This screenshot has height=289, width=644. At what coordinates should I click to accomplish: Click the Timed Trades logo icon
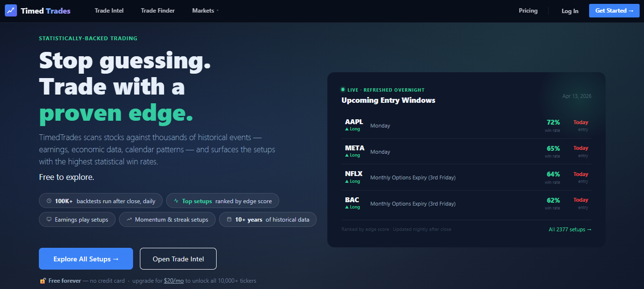pos(11,11)
